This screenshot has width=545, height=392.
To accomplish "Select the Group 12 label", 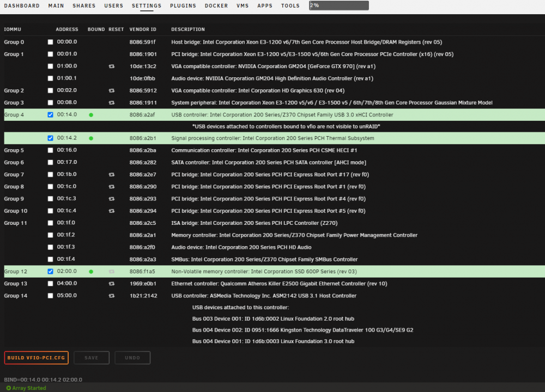I will (x=15, y=272).
